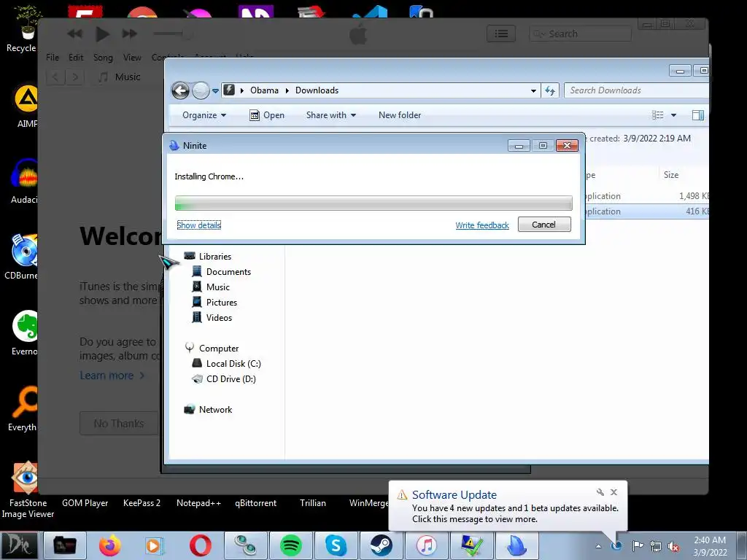The height and width of the screenshot is (560, 747).
Task: Expand the address bar history dropdown
Action: click(x=533, y=90)
